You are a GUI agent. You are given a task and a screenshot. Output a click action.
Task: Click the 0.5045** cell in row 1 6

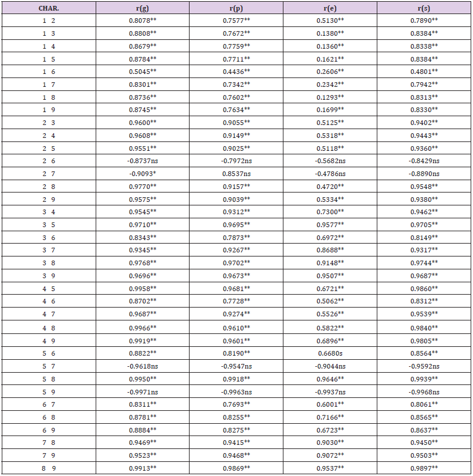(x=142, y=72)
